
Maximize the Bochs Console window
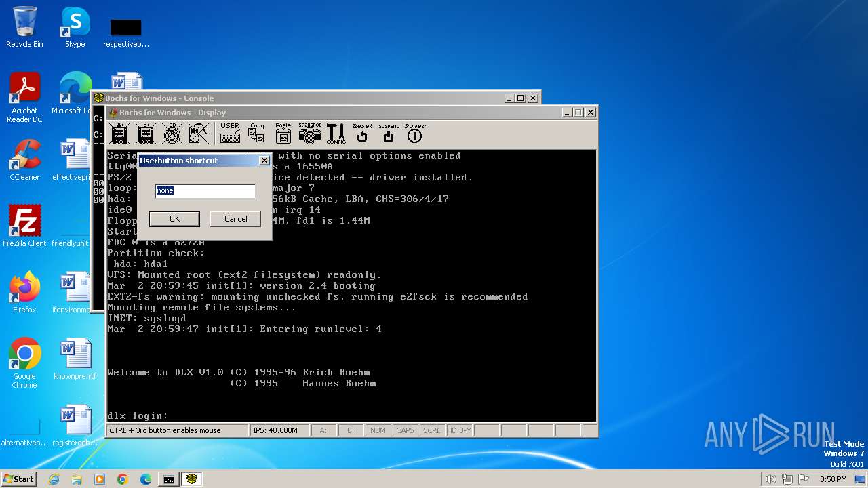pyautogui.click(x=521, y=98)
